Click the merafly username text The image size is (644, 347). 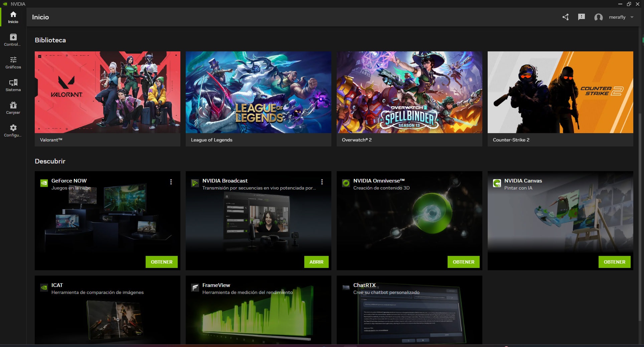(x=617, y=17)
